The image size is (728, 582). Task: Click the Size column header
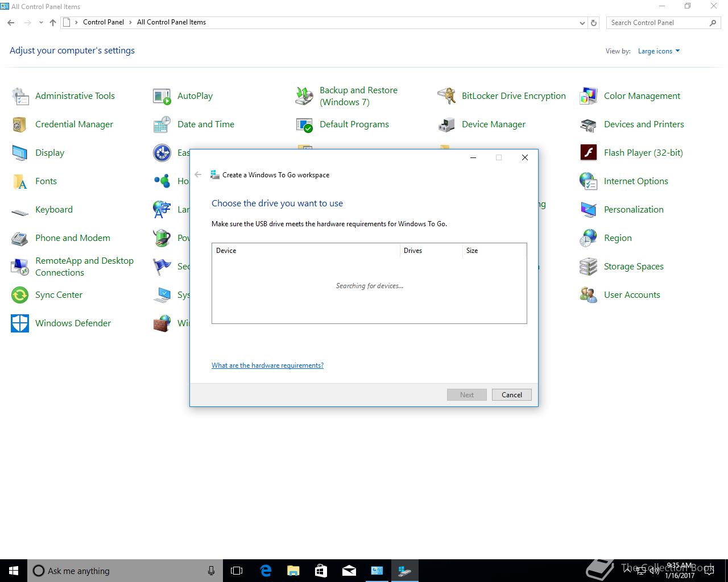coord(494,251)
